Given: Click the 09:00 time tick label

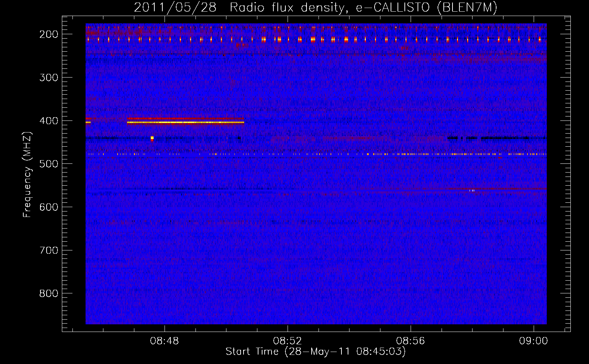Looking at the screenshot, I should 534,341.
